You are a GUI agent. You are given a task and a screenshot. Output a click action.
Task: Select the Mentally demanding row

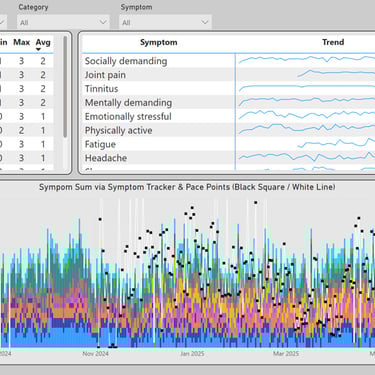tap(228, 103)
